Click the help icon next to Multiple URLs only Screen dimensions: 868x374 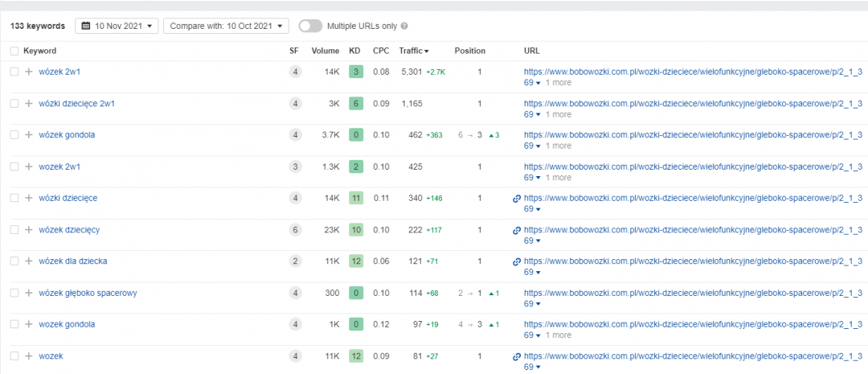click(x=404, y=27)
